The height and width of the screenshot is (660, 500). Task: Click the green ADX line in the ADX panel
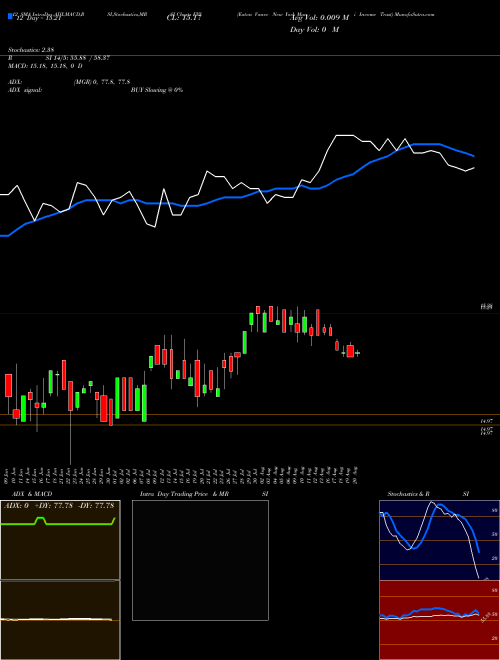point(59,524)
